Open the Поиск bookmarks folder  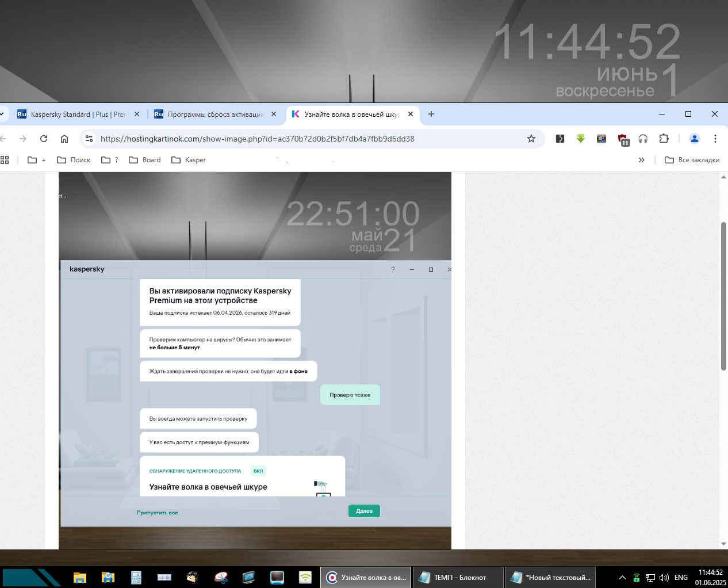pos(74,160)
